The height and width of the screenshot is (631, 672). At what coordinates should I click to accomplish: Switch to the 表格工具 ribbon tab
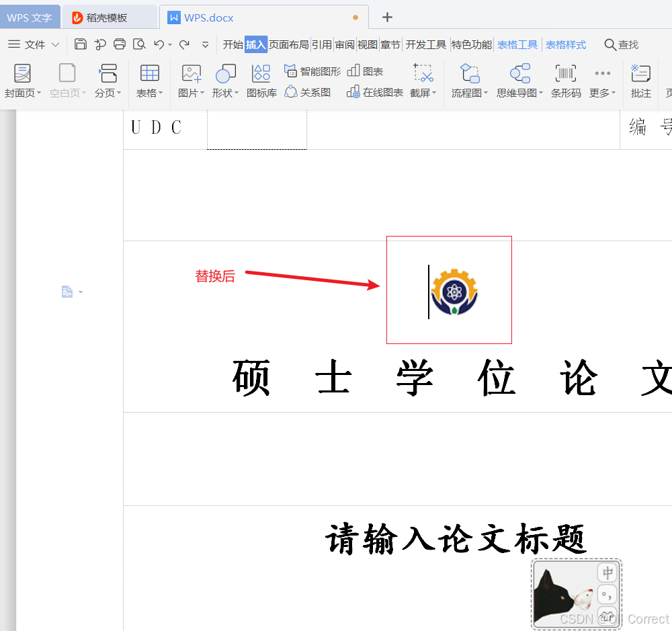pos(517,44)
